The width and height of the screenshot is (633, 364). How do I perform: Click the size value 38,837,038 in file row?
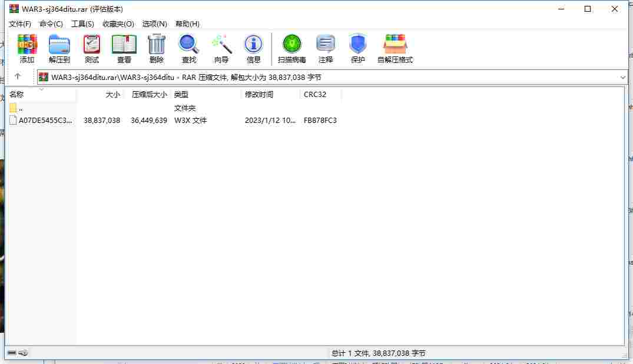(102, 120)
